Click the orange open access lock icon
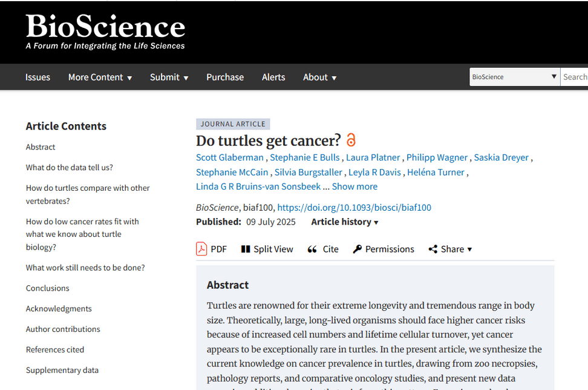This screenshot has width=588, height=390. [351, 140]
